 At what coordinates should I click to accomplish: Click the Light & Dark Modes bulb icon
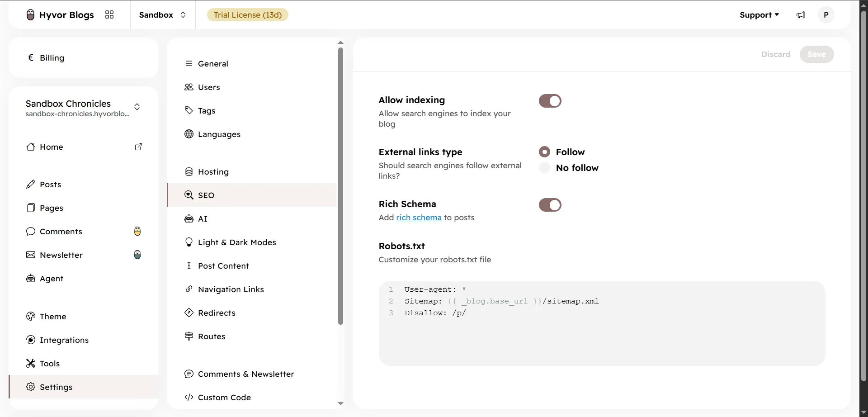pos(189,242)
